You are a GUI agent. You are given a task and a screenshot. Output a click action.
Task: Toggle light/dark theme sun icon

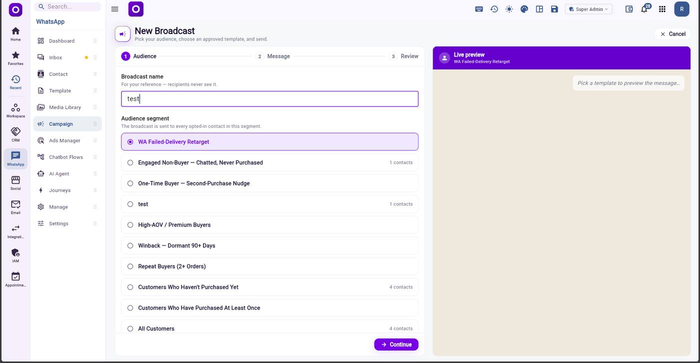(509, 9)
